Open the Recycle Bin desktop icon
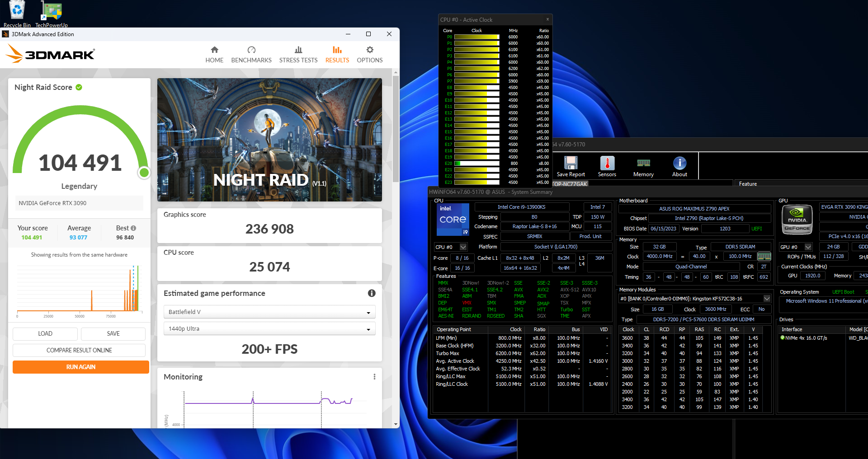Screen dimensions: 868x459 point(17,14)
